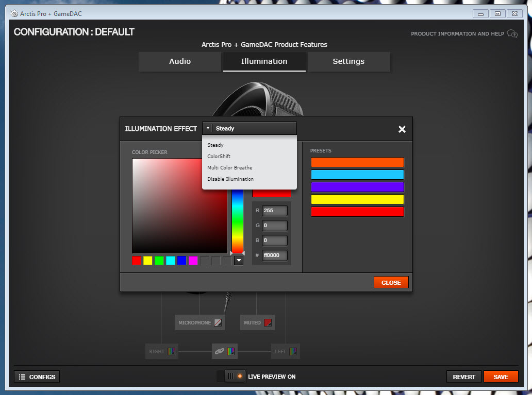Select the light blue preset bar
Screen dimensions: 532x395
[x=357, y=175]
